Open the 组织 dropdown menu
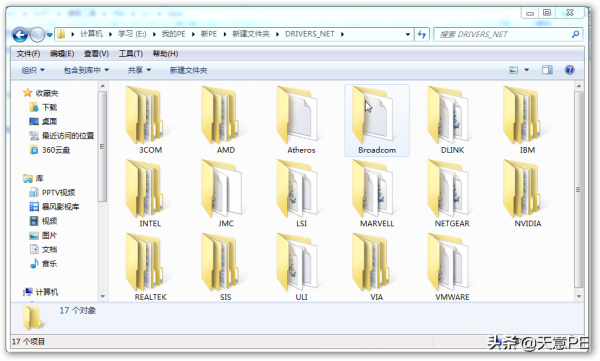 pyautogui.click(x=33, y=70)
